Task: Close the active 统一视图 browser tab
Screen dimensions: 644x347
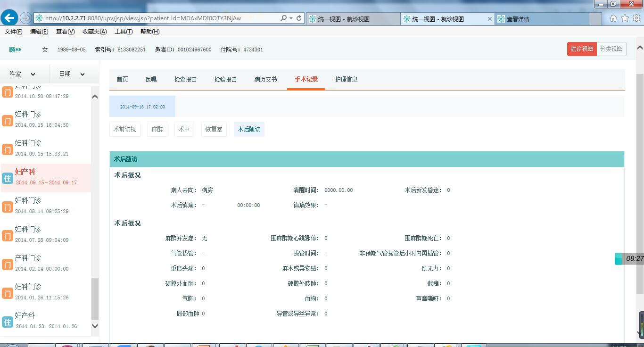Action: (489, 19)
